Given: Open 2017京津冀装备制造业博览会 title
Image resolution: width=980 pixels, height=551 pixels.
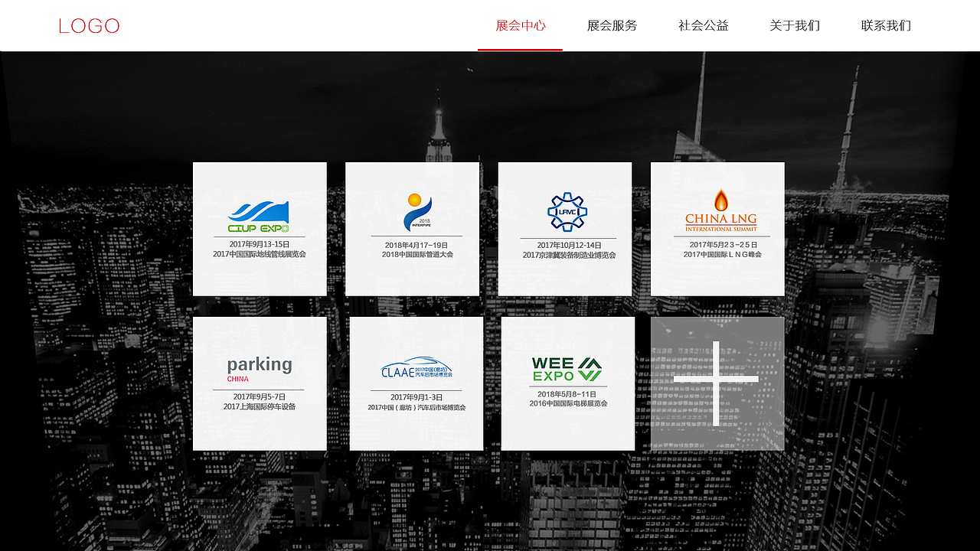Looking at the screenshot, I should click(x=569, y=256).
